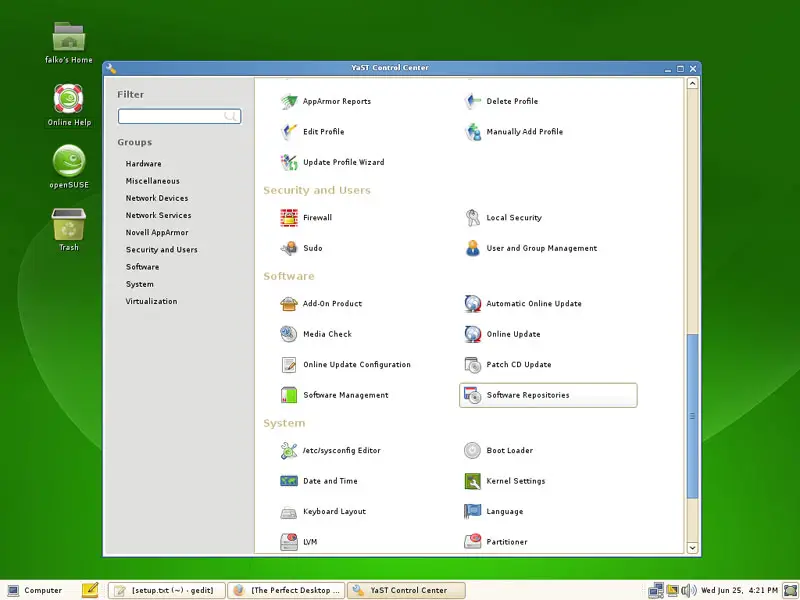The width and height of the screenshot is (800, 600).
Task: Launch the Kernel Settings icon
Action: click(x=472, y=481)
